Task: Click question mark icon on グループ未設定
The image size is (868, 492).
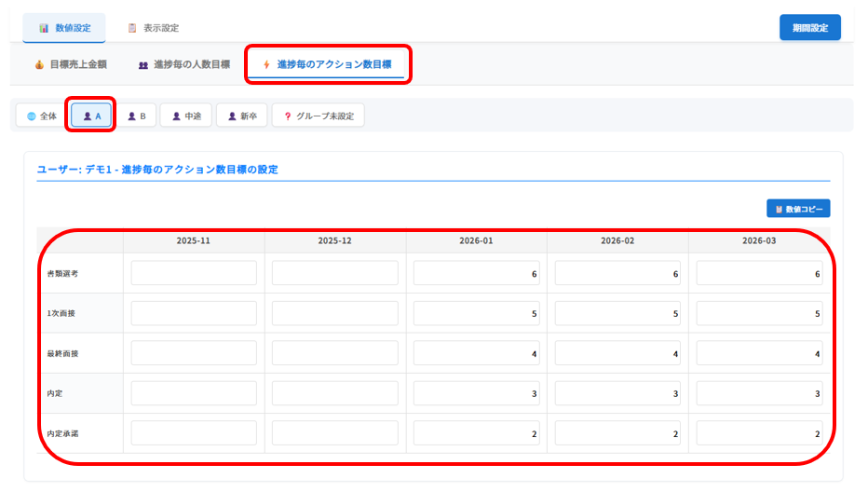Action: 288,116
